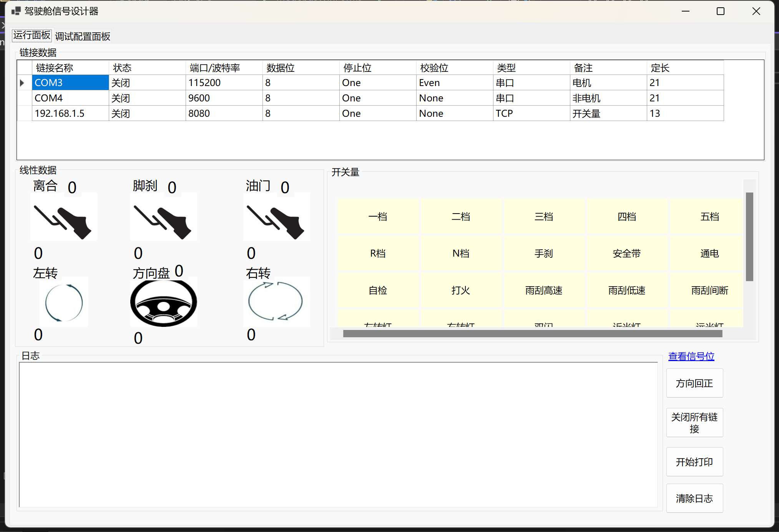Click the switch panel horizontal scrollbar thumb

click(x=533, y=334)
